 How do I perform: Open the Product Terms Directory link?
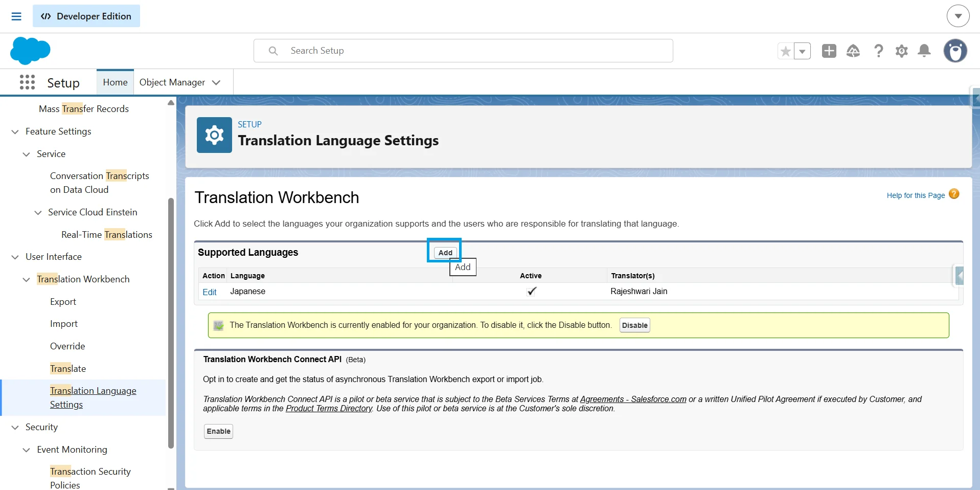coord(329,408)
